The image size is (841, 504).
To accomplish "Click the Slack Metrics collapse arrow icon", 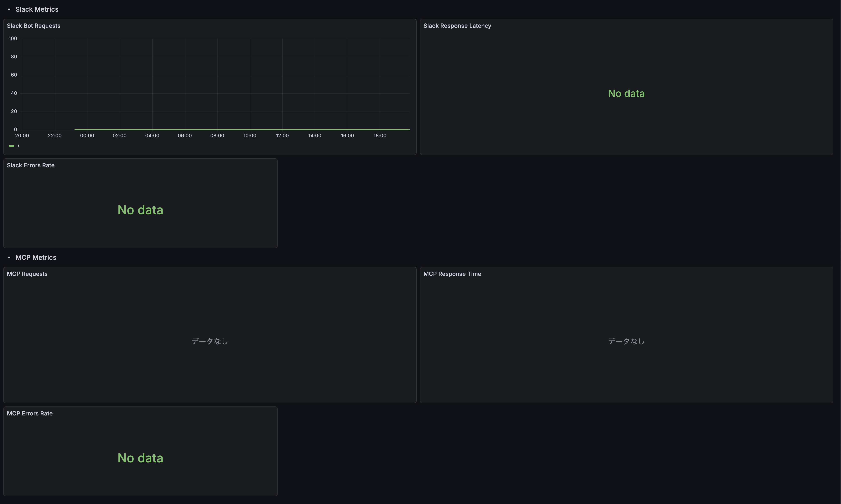I will [x=9, y=9].
